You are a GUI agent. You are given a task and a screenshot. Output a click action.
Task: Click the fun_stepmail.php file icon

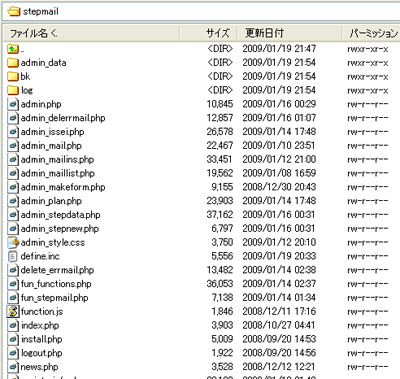pyautogui.click(x=13, y=298)
